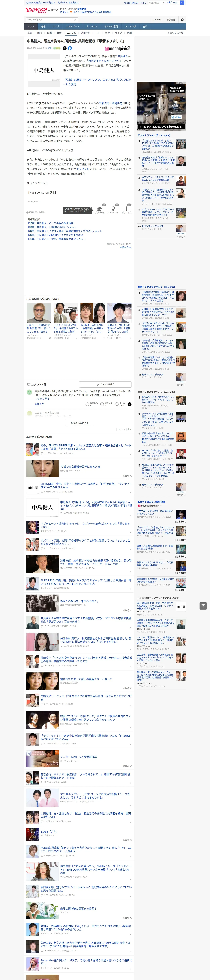Select the エキスパート tab
The width and height of the screenshot is (210, 980).
click(72, 27)
